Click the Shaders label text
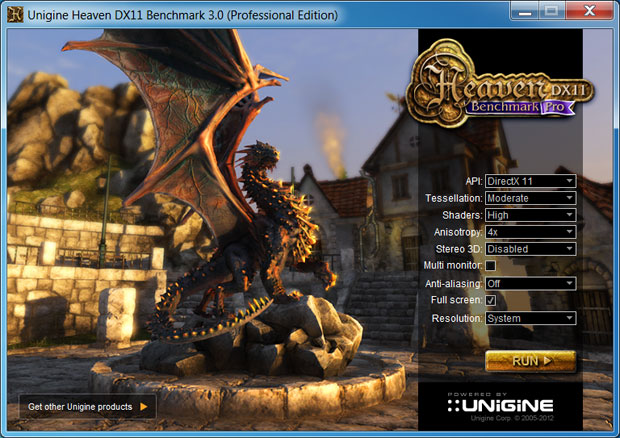The height and width of the screenshot is (438, 620). [462, 215]
